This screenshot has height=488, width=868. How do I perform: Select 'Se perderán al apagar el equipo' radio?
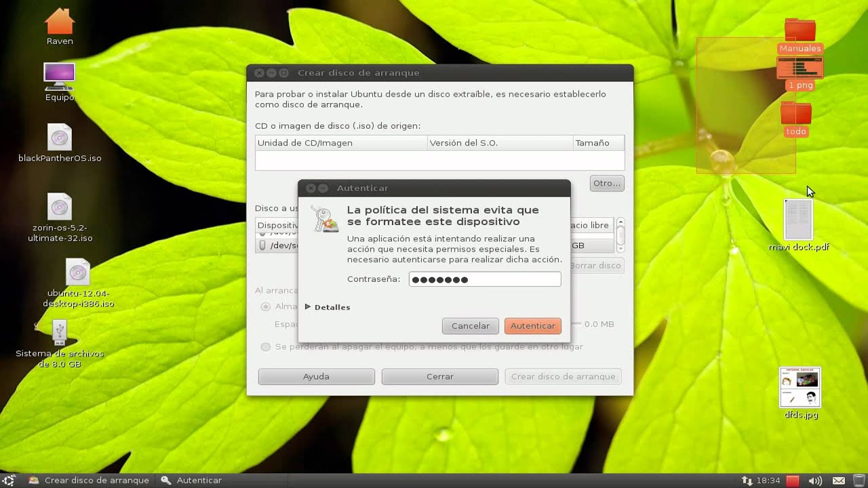[266, 346]
